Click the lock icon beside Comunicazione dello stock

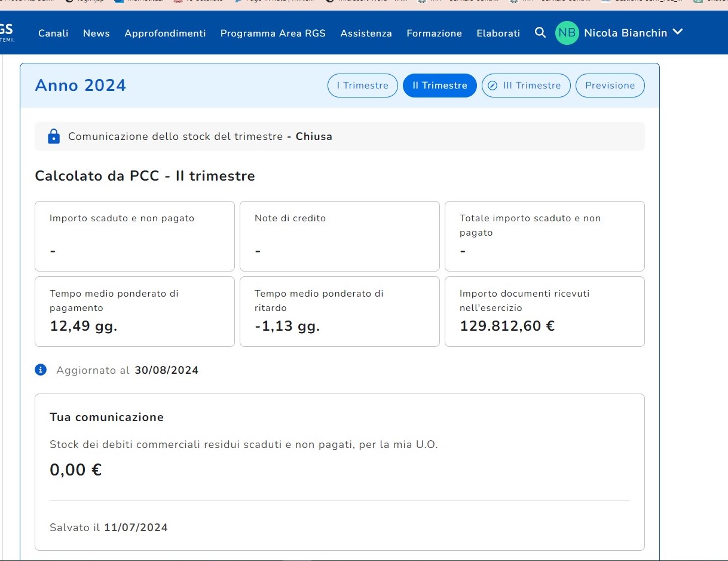[54, 136]
